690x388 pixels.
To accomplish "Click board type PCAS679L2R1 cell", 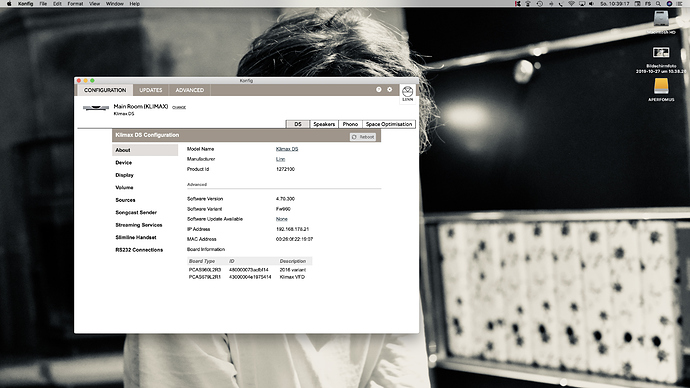I will tap(205, 277).
